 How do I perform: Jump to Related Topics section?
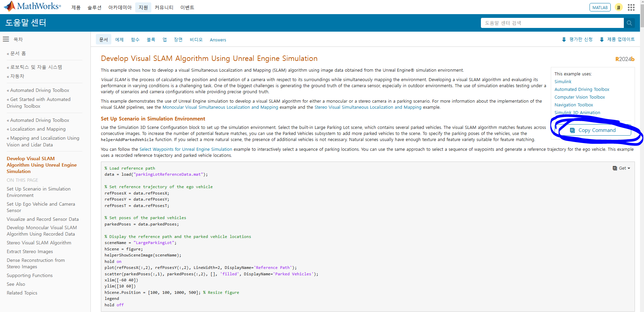pyautogui.click(x=22, y=293)
